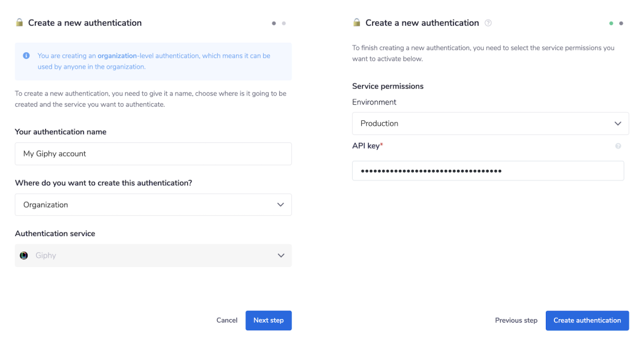Click the dark step dot in left dialog
The image size is (644, 346).
(274, 23)
